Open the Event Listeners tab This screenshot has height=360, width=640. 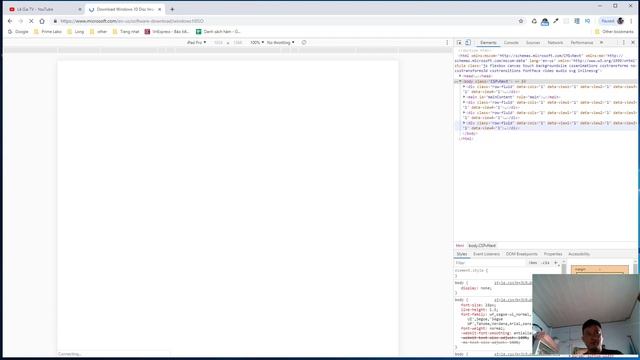click(x=486, y=254)
